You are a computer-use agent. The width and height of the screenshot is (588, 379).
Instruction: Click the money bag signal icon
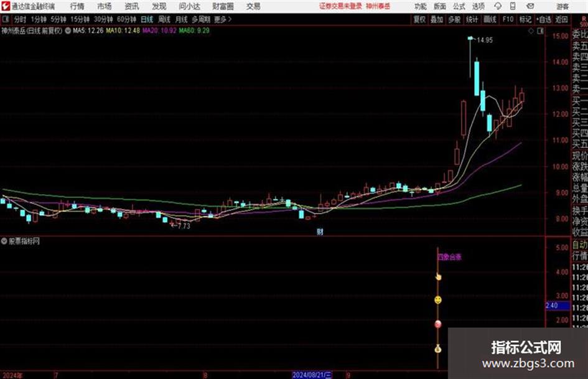point(437,349)
